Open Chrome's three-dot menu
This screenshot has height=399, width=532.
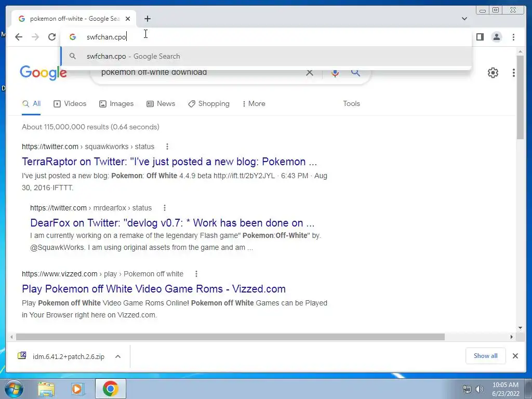(x=513, y=37)
